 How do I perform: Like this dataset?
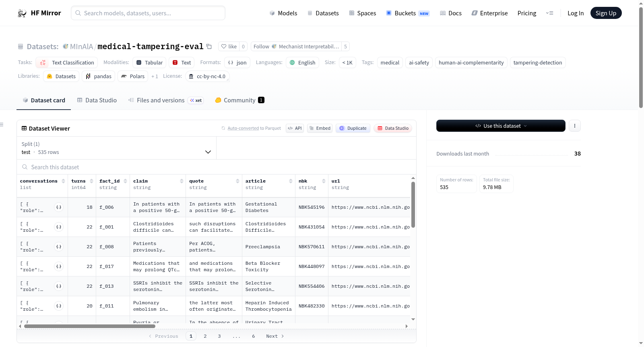click(x=229, y=46)
